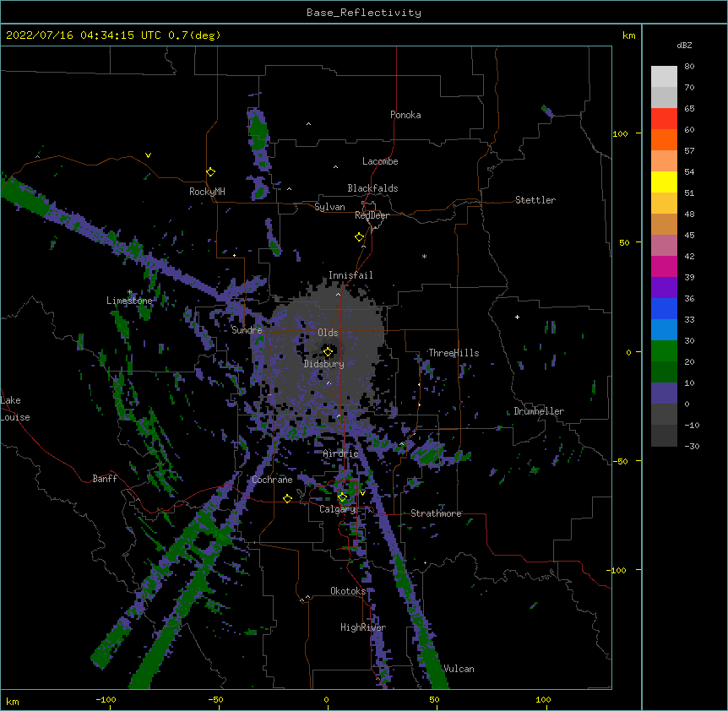Viewport: 728px width, 711px height.
Task: Click the 50 tick on the horizontal axis
Action: 434,699
